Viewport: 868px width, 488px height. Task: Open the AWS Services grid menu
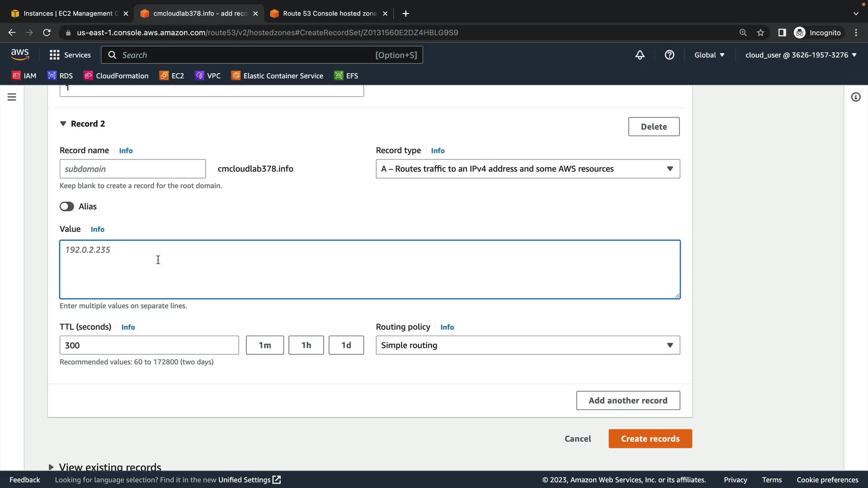click(70, 55)
